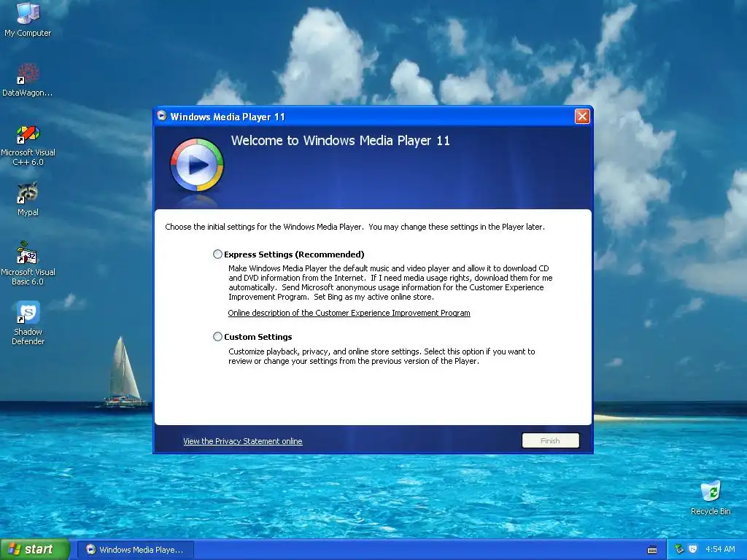This screenshot has height=560, width=747.
Task: Click the Windows Media Player taskbar button
Action: pyautogui.click(x=136, y=550)
